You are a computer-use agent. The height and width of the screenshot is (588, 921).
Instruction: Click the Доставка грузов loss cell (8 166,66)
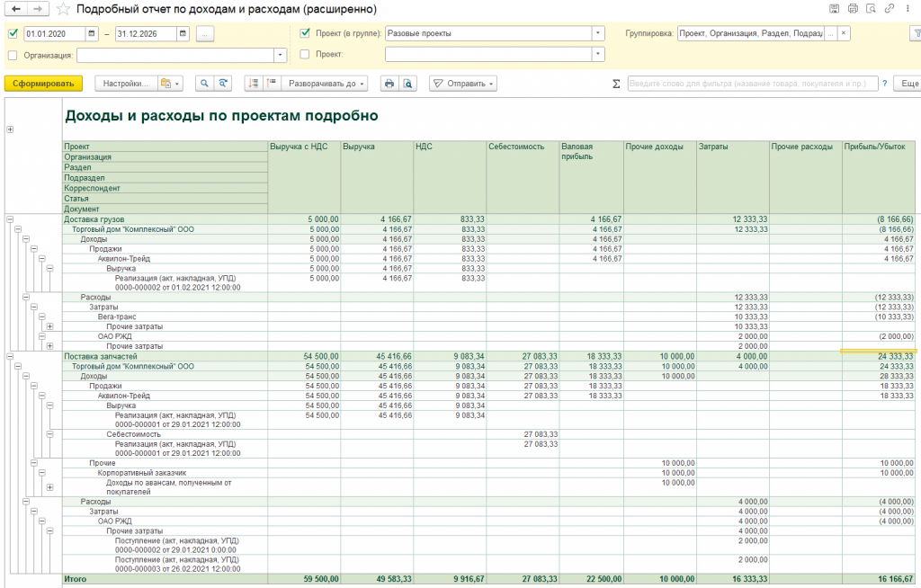pos(879,219)
